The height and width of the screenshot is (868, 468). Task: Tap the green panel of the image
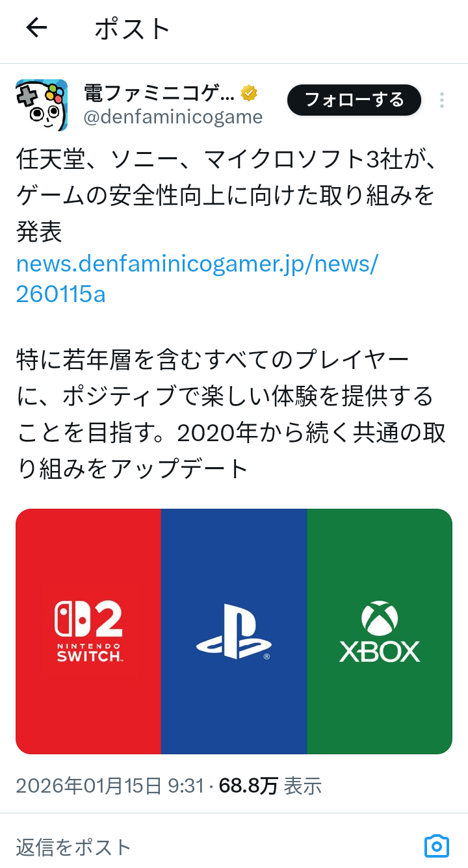point(380,632)
